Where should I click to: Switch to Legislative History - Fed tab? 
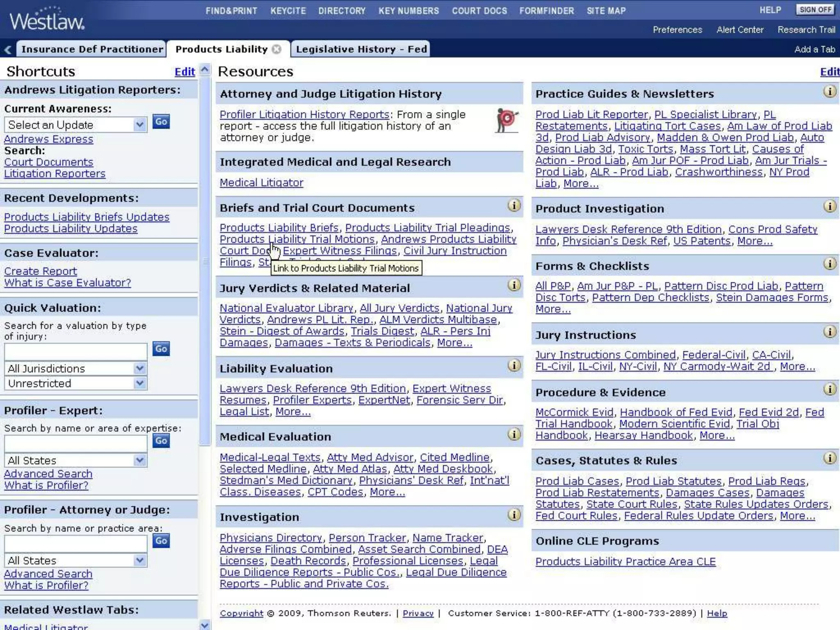click(x=361, y=49)
